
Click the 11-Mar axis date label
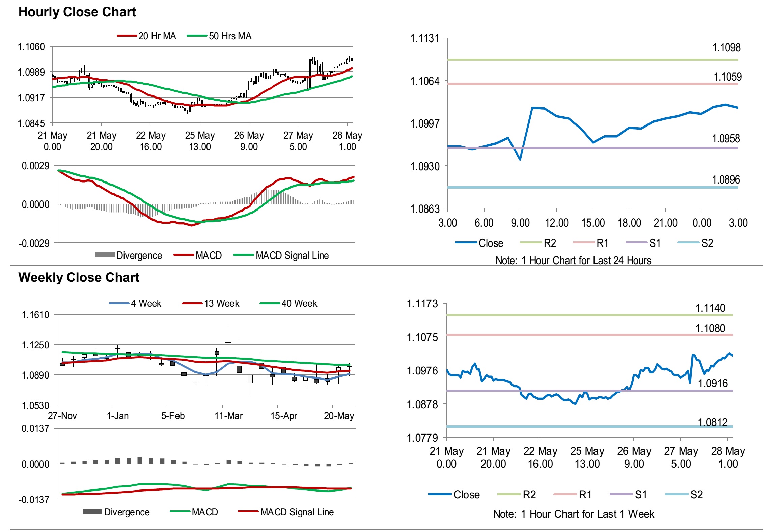point(228,416)
